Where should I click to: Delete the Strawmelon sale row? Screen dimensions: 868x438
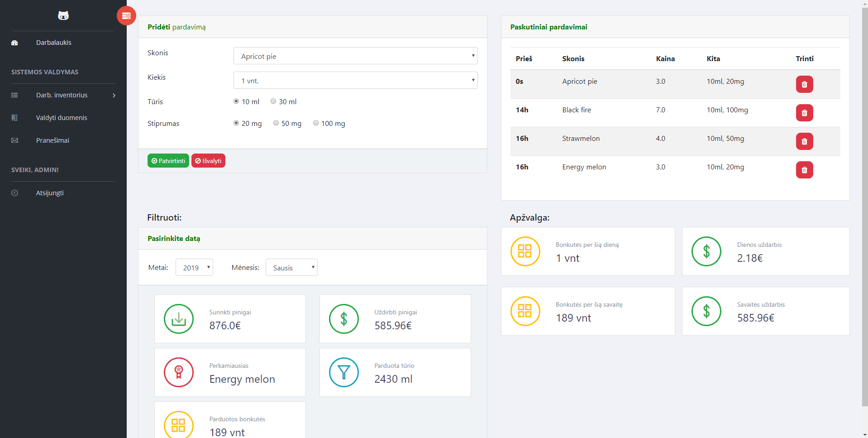click(x=804, y=141)
